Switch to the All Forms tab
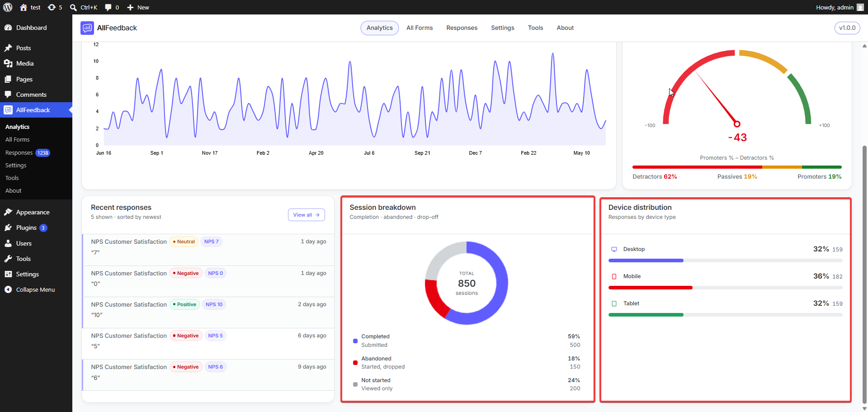This screenshot has height=412, width=868. (420, 28)
